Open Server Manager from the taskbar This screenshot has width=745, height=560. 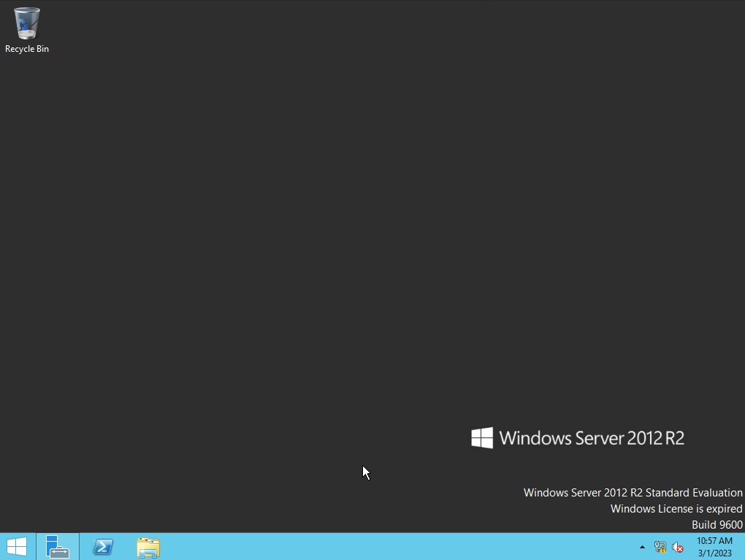tap(58, 546)
